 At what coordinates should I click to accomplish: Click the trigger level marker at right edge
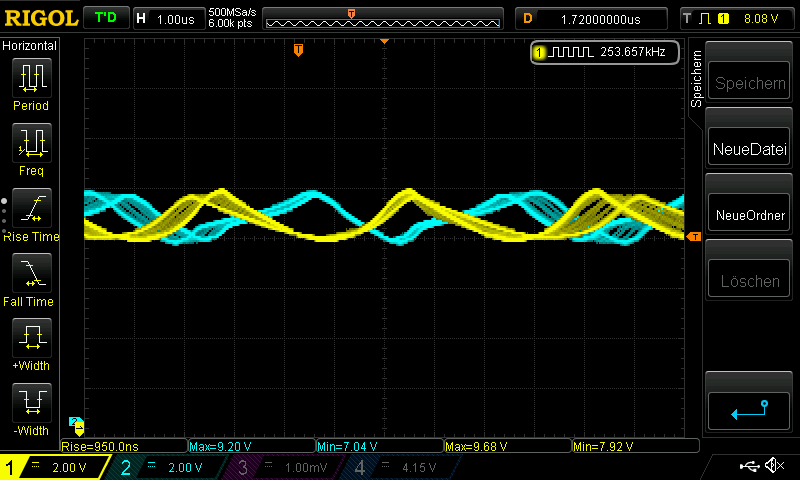click(x=693, y=237)
